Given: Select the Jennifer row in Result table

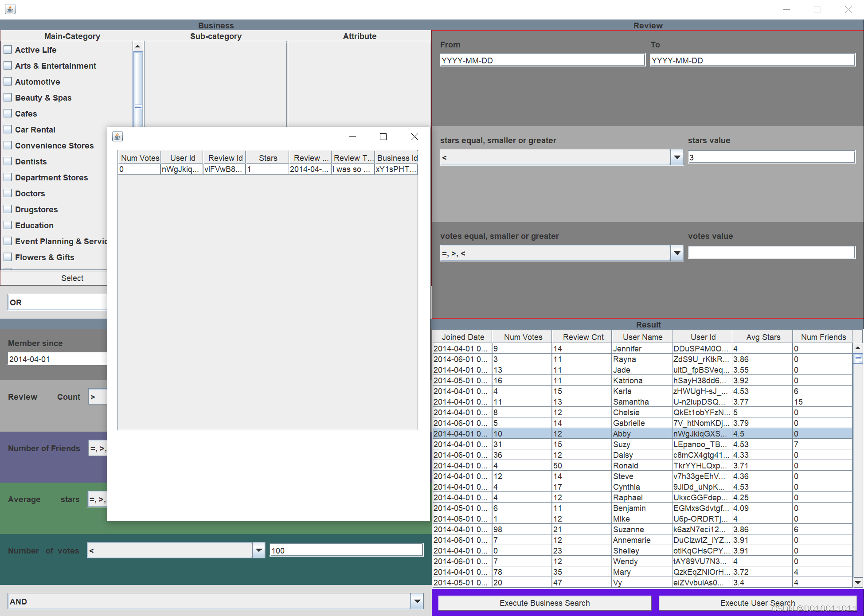Looking at the screenshot, I should click(x=642, y=348).
